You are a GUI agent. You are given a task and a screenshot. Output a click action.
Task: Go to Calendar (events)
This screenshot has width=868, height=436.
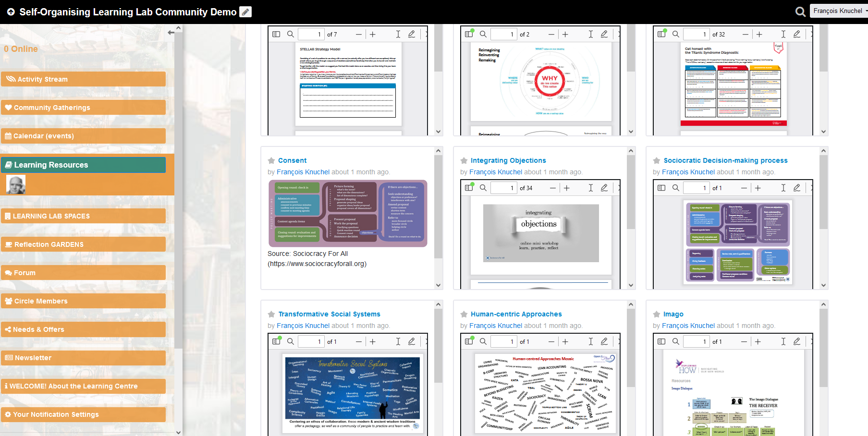click(x=84, y=136)
